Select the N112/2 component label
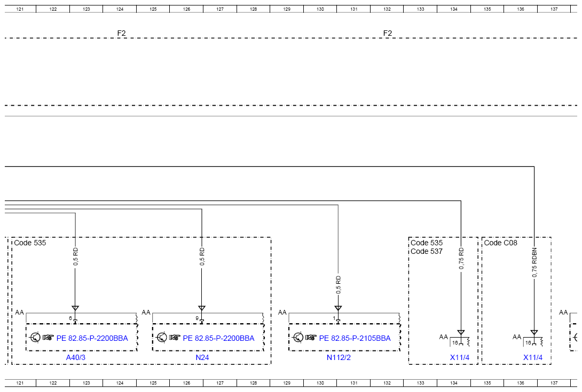582x392 pixels. [x=339, y=357]
